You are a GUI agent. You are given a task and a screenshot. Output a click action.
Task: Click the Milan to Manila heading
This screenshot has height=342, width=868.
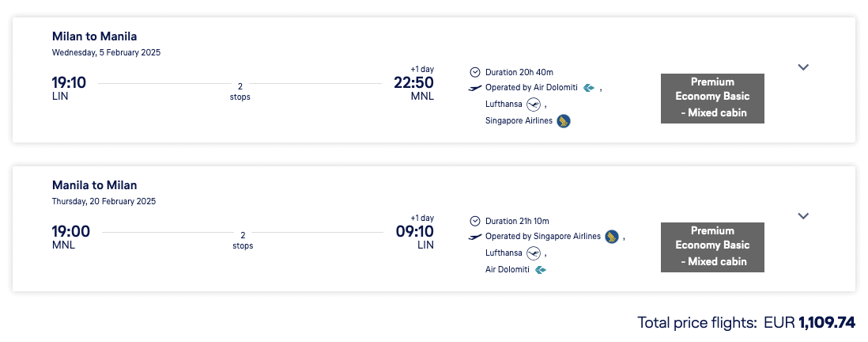click(94, 36)
